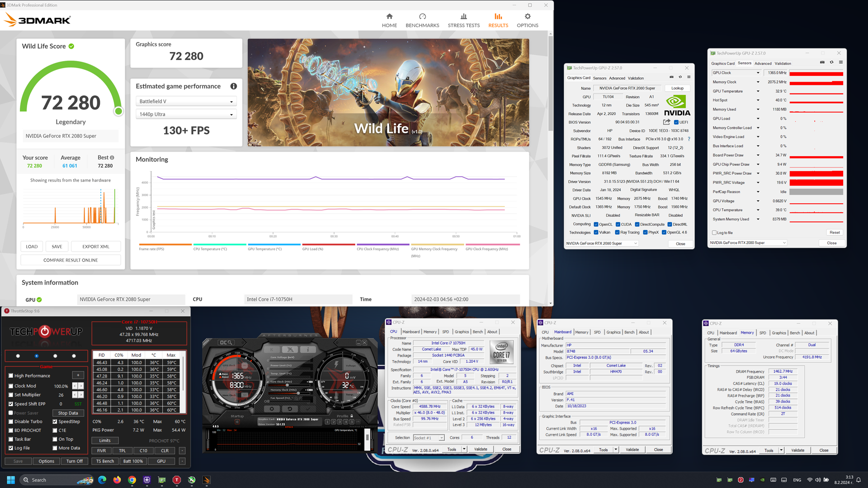Click Windows Start button
The width and height of the screenshot is (868, 488).
pyautogui.click(x=11, y=480)
